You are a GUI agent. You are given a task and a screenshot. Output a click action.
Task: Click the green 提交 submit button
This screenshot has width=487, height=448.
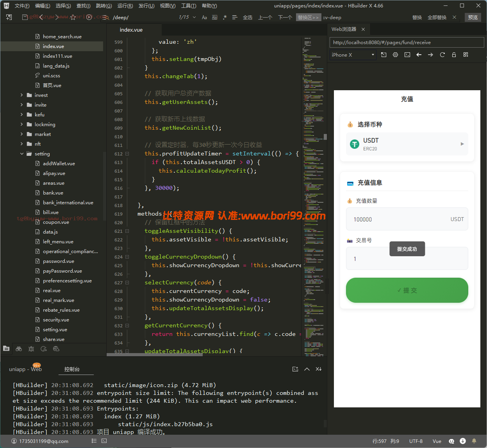[407, 290]
